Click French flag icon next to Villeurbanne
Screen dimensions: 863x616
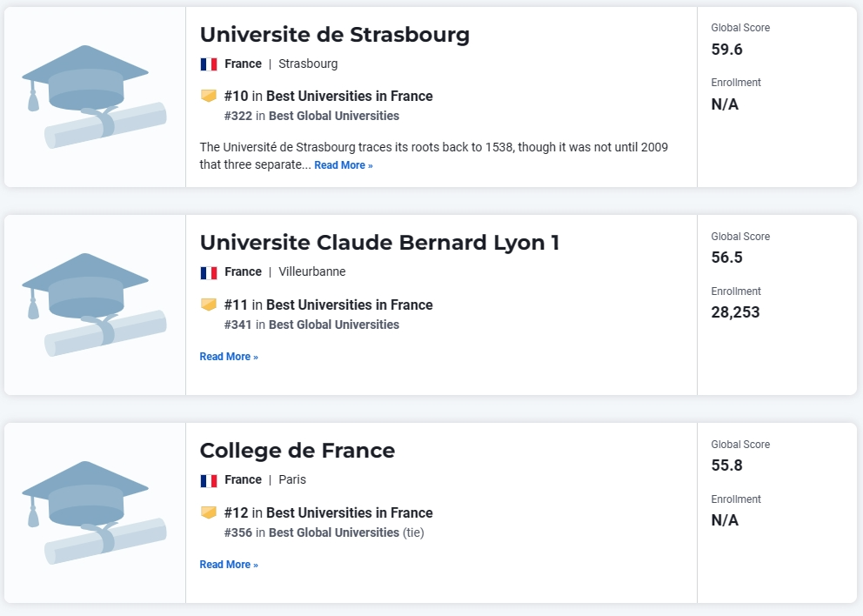(x=209, y=272)
